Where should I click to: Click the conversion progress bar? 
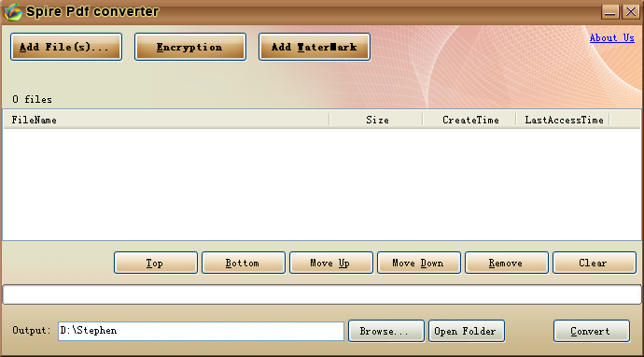click(322, 294)
